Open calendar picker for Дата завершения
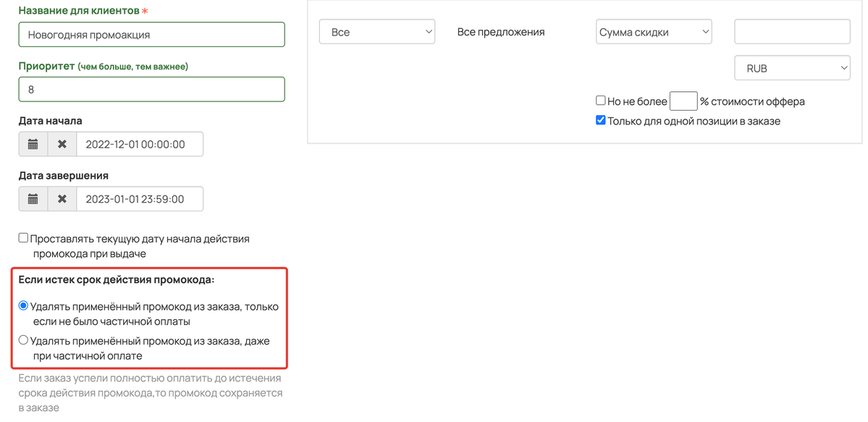This screenshot has width=868, height=422. tap(33, 199)
